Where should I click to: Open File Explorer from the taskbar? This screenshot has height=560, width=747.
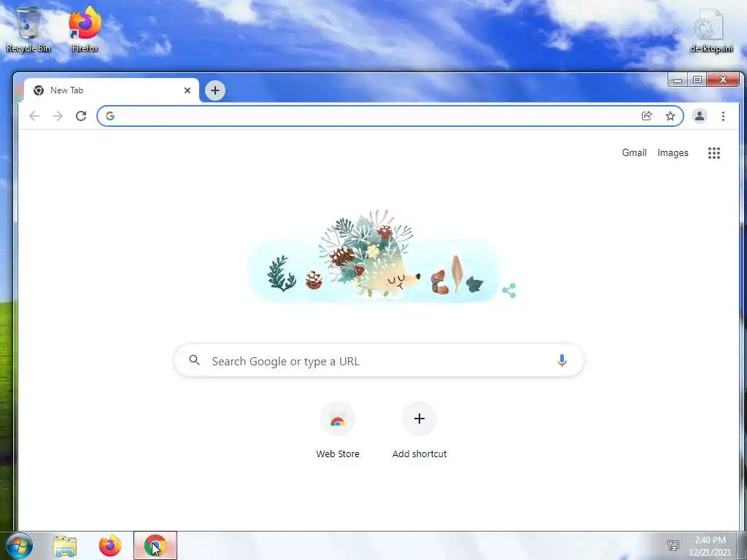tap(65, 545)
